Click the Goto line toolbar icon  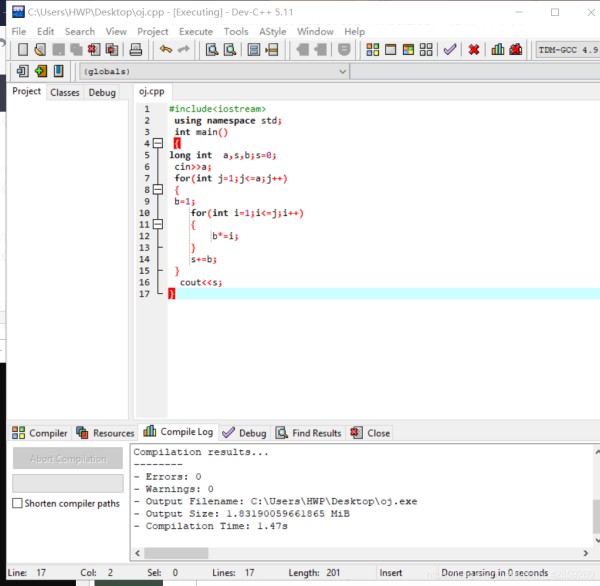(272, 50)
